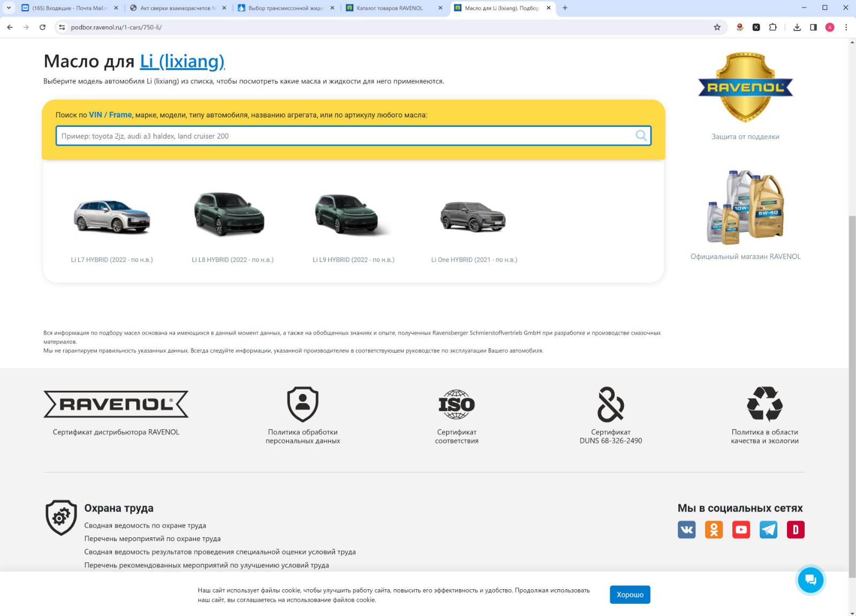Reload the page

[42, 27]
